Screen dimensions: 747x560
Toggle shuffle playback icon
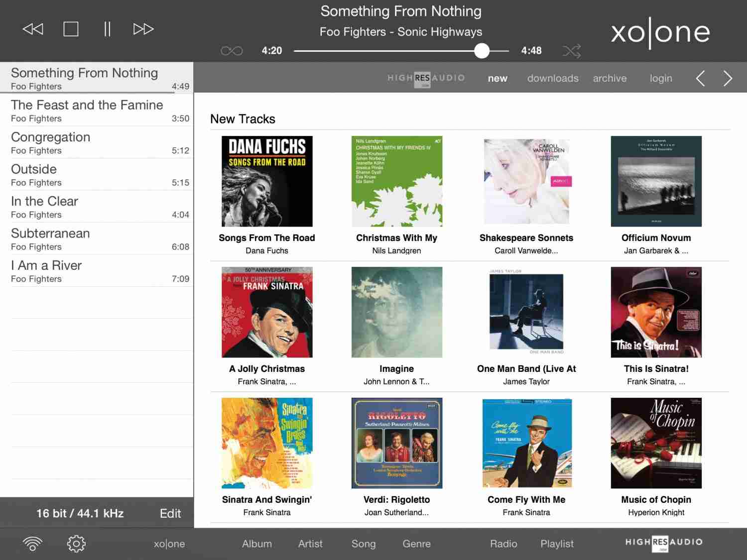(x=572, y=51)
